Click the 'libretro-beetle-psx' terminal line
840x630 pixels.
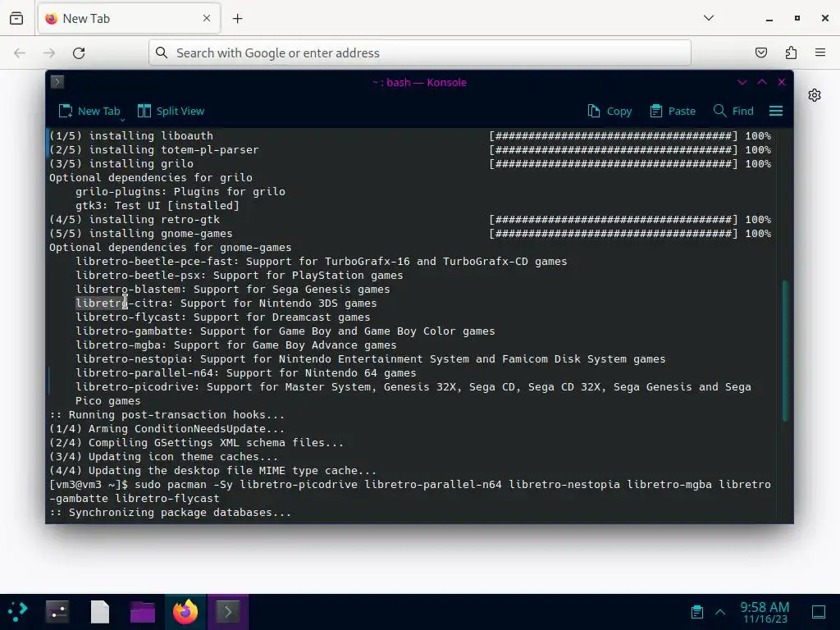click(239, 276)
